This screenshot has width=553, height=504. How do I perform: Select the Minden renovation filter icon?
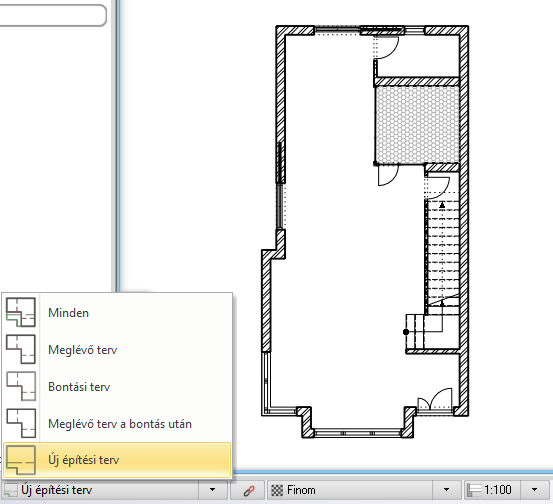coord(21,312)
